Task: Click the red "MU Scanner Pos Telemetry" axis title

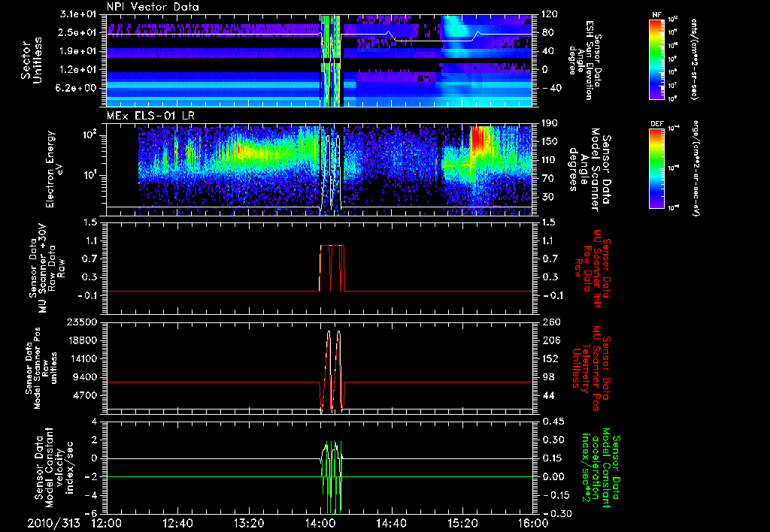Action: [591, 368]
